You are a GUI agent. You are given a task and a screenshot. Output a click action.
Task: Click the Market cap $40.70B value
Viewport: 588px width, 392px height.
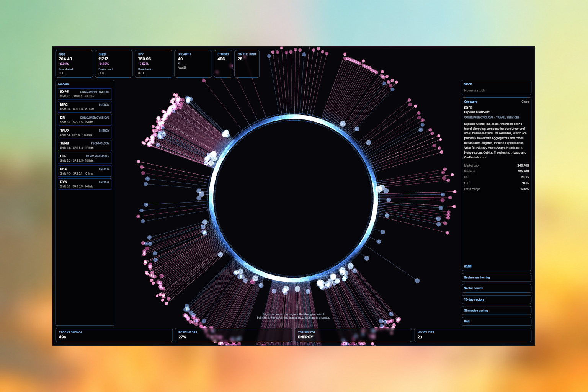tap(523, 165)
